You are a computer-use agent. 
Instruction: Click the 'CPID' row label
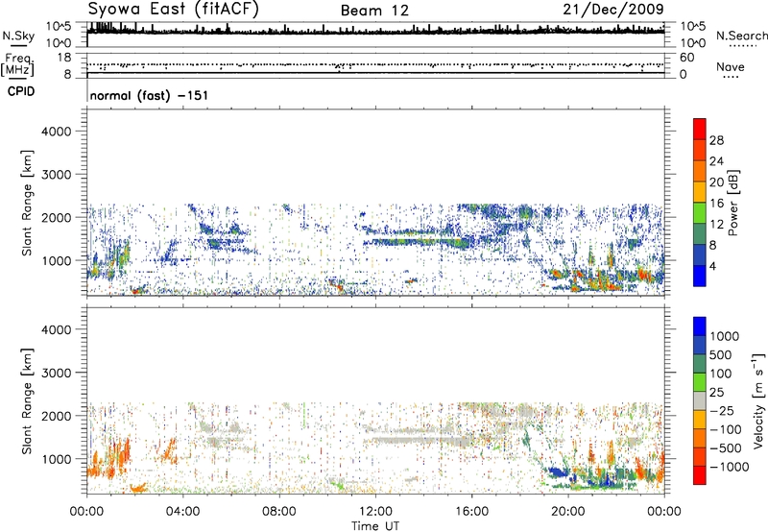click(21, 91)
